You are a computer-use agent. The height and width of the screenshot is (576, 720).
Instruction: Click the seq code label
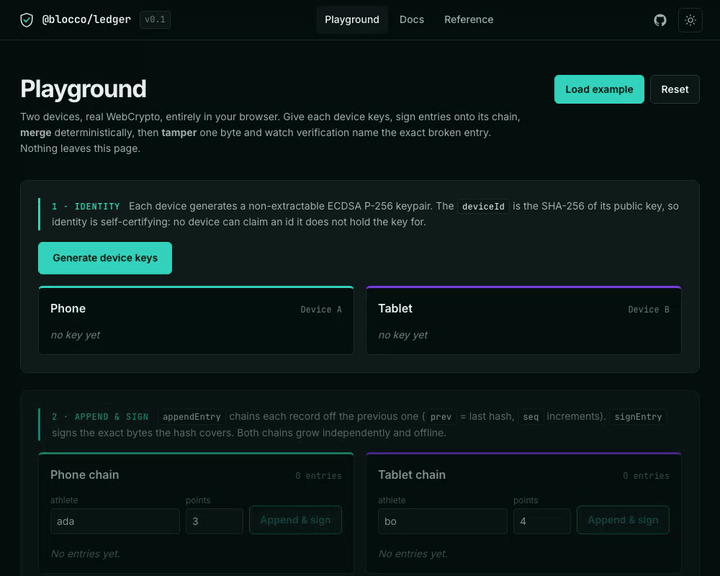click(531, 417)
